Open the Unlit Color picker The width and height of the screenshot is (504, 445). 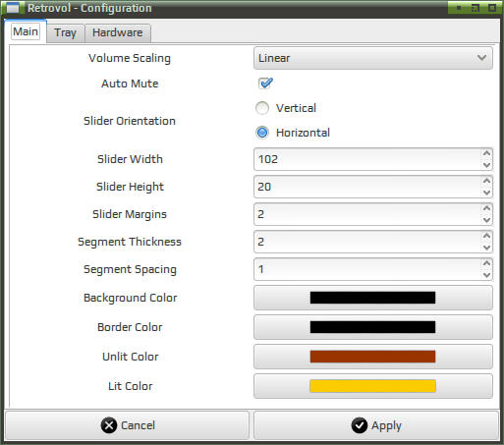coord(373,357)
